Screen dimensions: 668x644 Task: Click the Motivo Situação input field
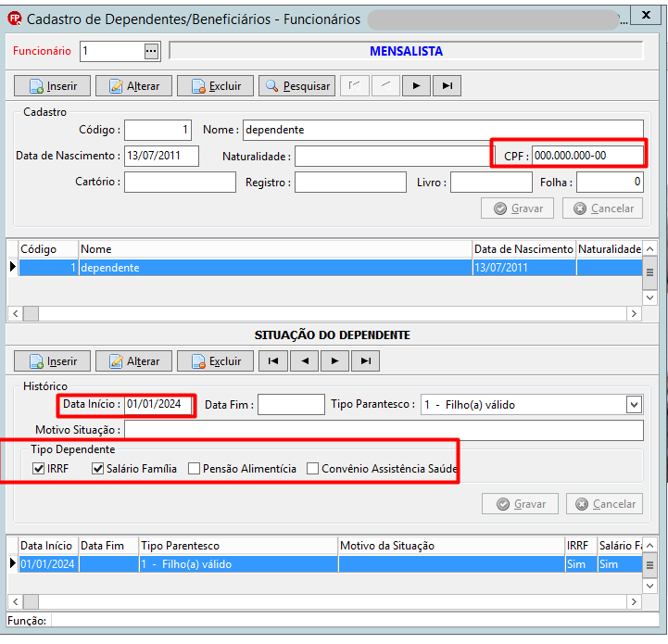384,431
